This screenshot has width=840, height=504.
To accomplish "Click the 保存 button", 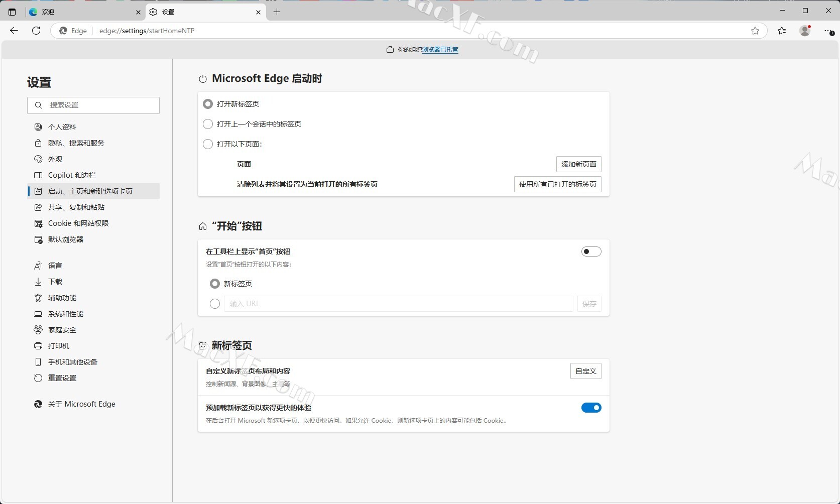I will pyautogui.click(x=589, y=304).
